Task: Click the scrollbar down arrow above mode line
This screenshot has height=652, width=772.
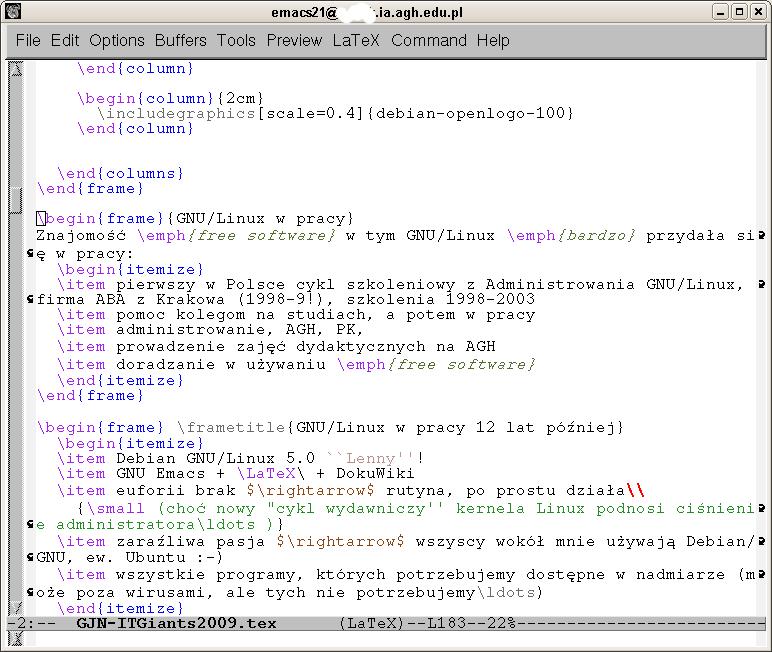Action: click(17, 609)
